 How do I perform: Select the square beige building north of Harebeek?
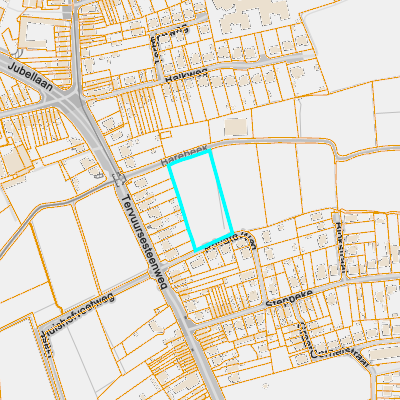[x=236, y=127]
